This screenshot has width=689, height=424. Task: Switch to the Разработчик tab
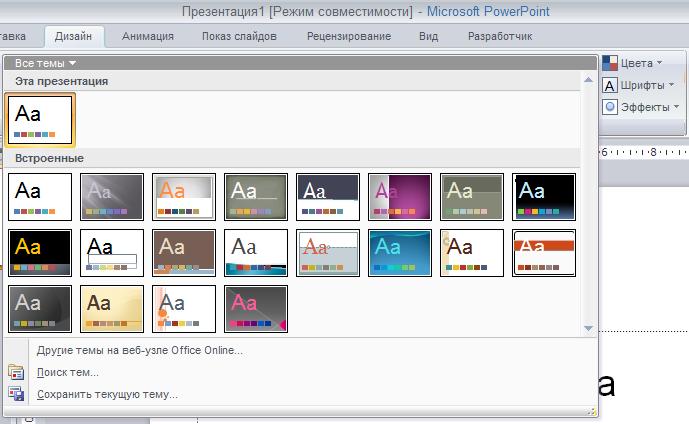(500, 36)
